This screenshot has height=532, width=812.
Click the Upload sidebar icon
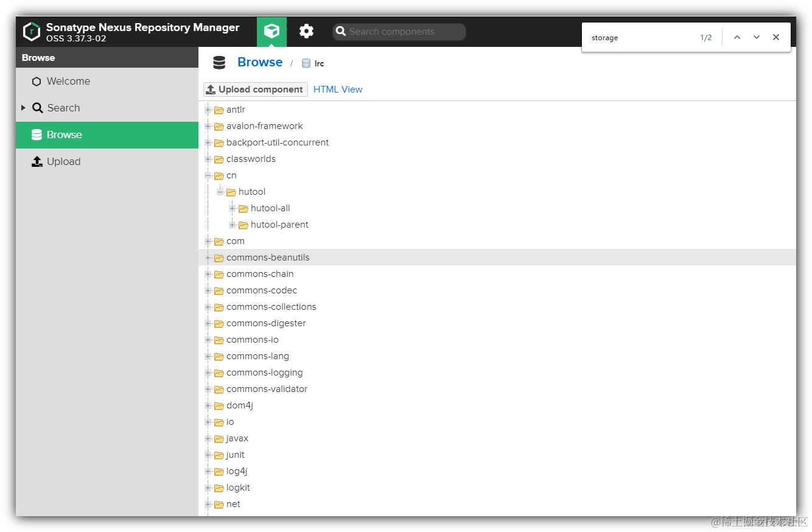point(37,162)
